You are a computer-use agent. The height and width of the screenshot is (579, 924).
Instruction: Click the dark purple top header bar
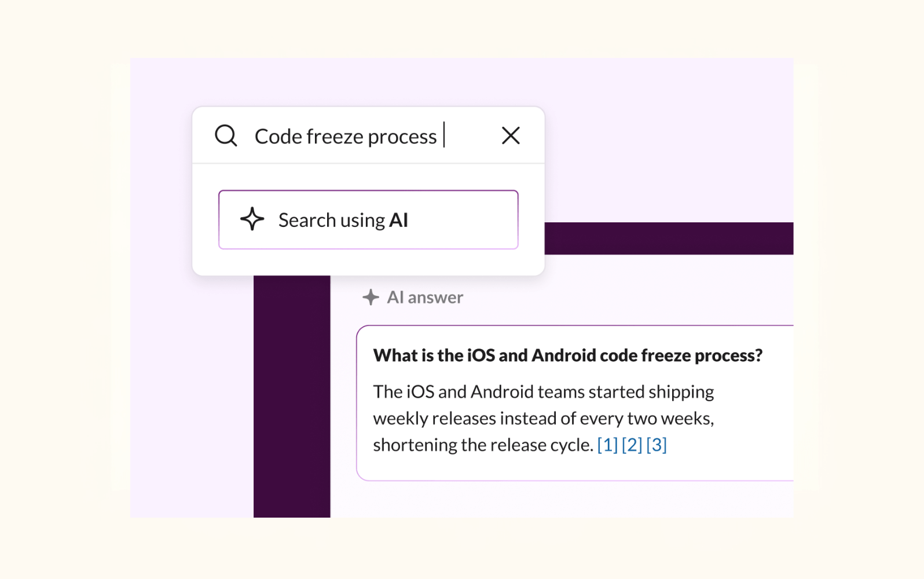click(669, 239)
